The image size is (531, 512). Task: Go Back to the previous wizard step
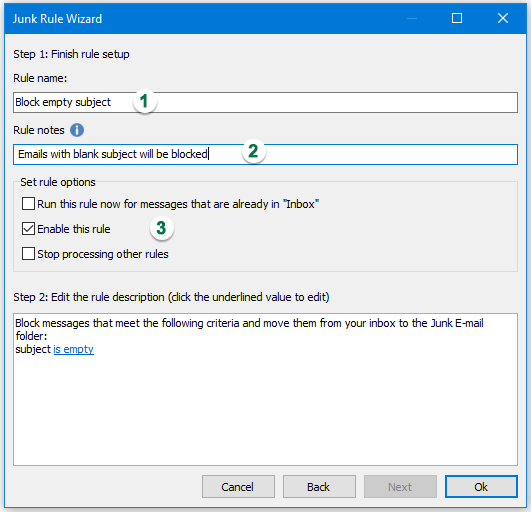click(319, 487)
